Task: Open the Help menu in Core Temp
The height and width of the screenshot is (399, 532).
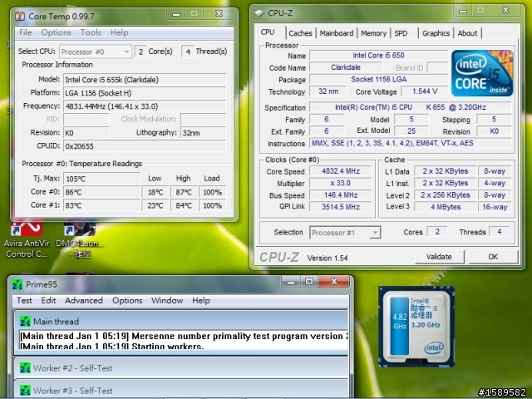Action: [119, 32]
